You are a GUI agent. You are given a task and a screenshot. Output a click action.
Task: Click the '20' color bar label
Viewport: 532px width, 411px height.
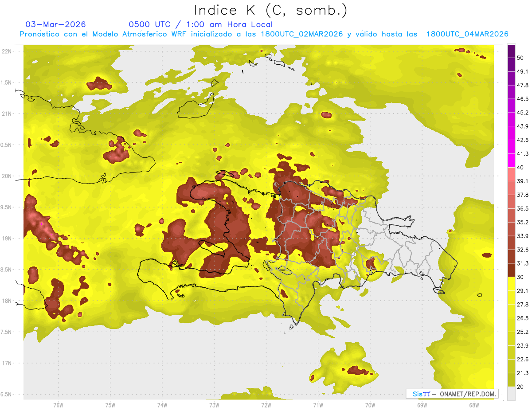(520, 387)
